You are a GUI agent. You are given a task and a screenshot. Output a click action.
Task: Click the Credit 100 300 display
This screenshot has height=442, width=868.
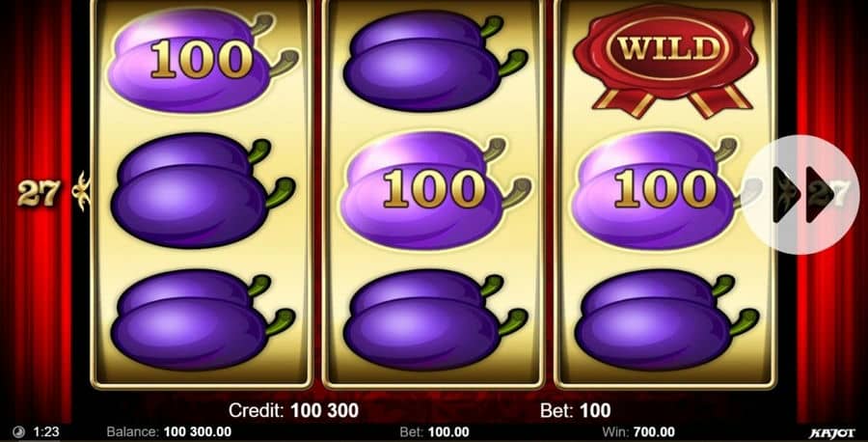coord(293,410)
